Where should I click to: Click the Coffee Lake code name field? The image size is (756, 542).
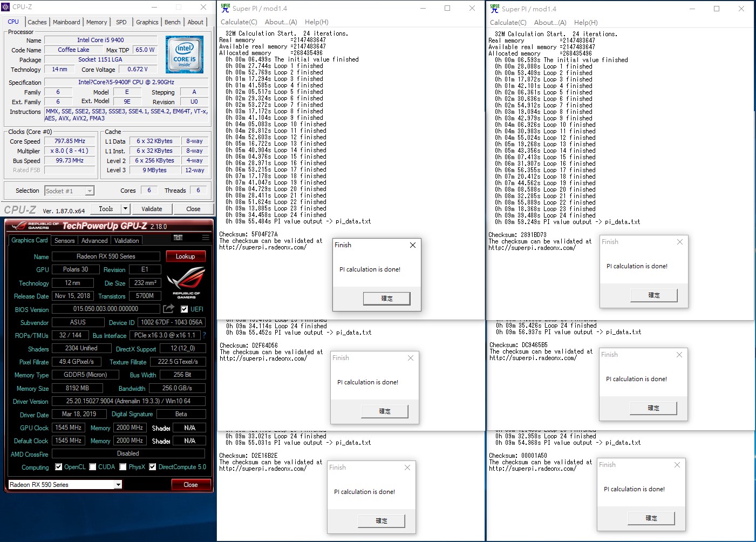click(74, 50)
